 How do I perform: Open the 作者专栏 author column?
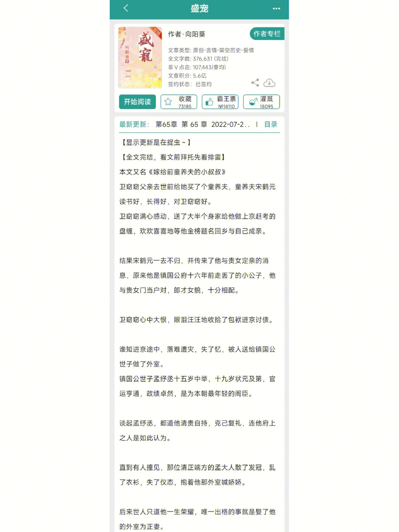click(267, 34)
